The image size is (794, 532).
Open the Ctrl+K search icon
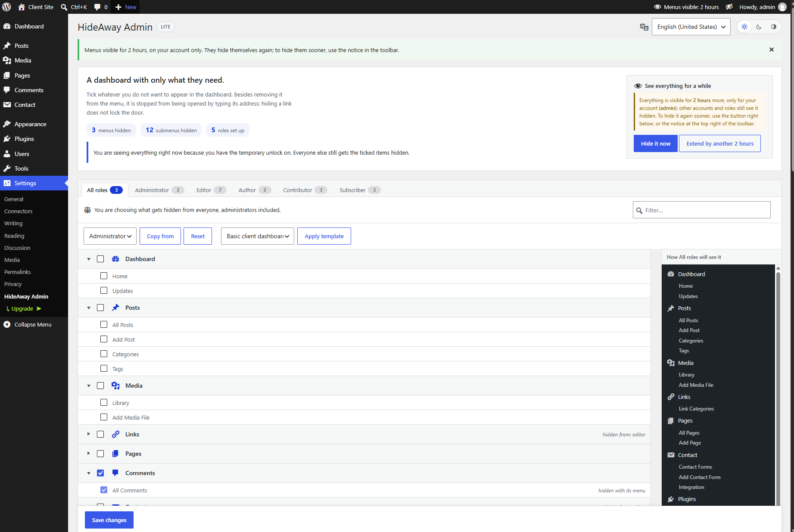click(64, 7)
